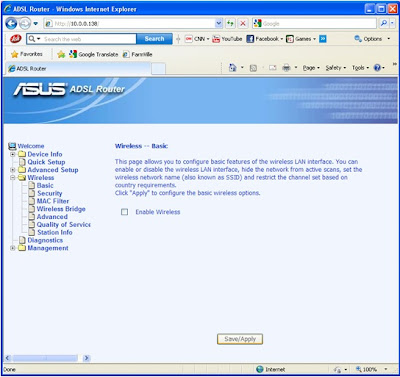400x377 pixels.
Task: Click the Read Mail icon
Action: (x=273, y=68)
